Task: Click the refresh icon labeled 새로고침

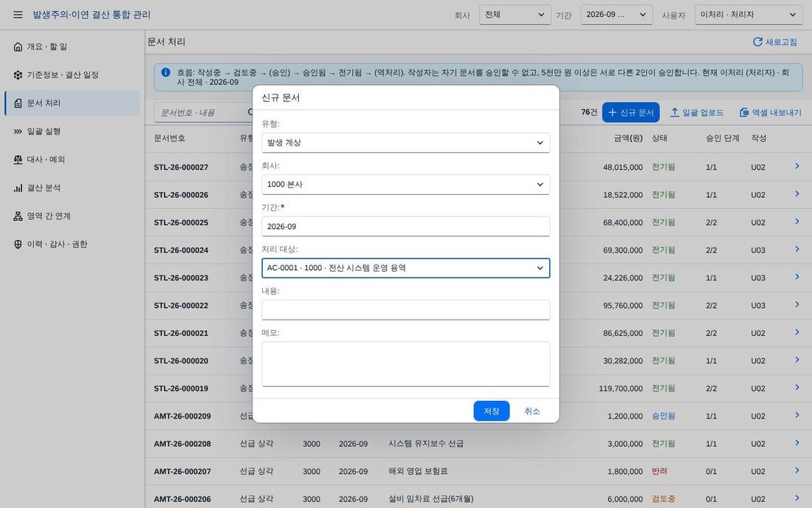Action: (774, 42)
